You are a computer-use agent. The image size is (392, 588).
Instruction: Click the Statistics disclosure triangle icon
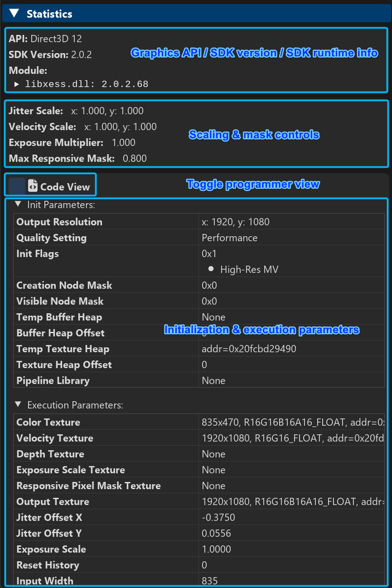[x=14, y=13]
